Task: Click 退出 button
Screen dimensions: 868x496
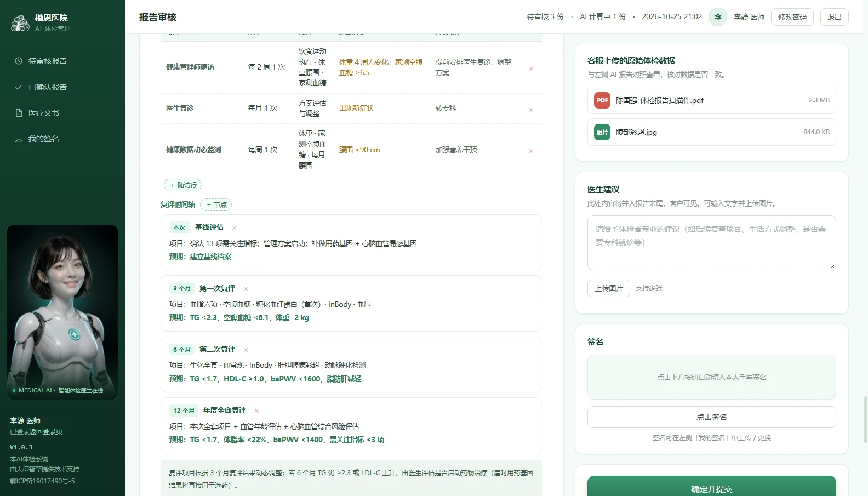Action: pyautogui.click(x=835, y=17)
